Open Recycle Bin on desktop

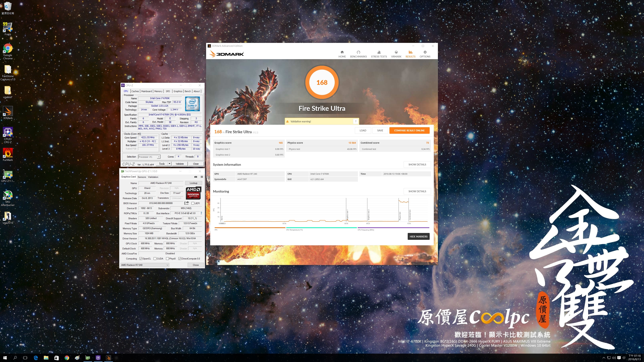[x=8, y=8]
